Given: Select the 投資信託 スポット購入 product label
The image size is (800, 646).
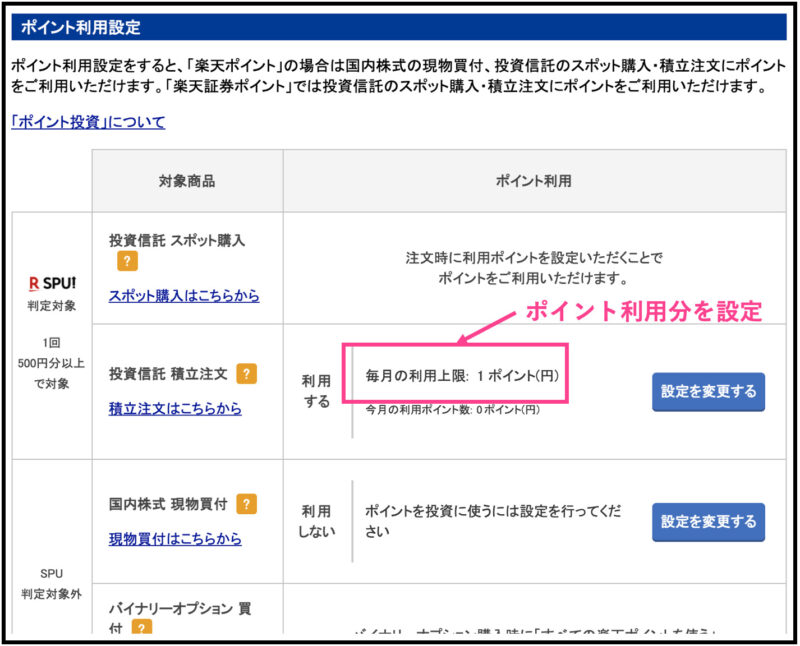Looking at the screenshot, I should [x=177, y=240].
